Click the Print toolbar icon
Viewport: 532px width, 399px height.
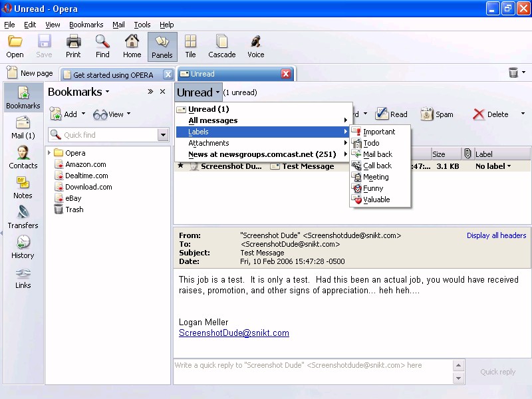(73, 47)
